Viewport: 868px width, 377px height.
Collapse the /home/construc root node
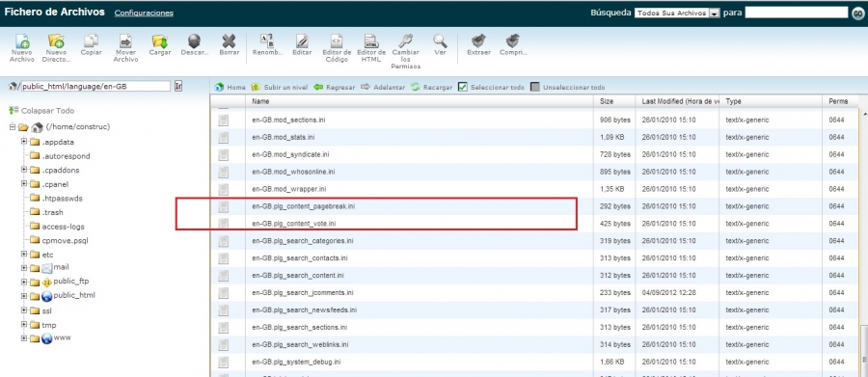click(x=13, y=126)
